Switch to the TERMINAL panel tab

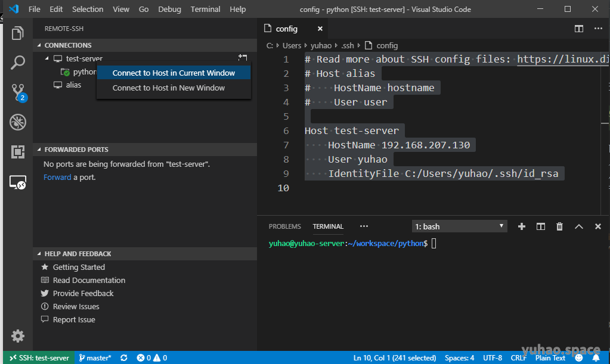[x=328, y=226]
